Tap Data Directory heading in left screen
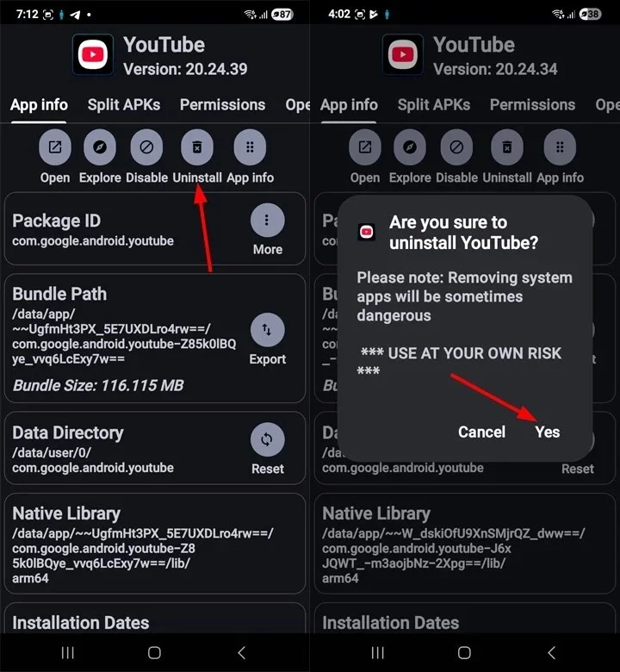This screenshot has height=672, width=620. coord(68,432)
